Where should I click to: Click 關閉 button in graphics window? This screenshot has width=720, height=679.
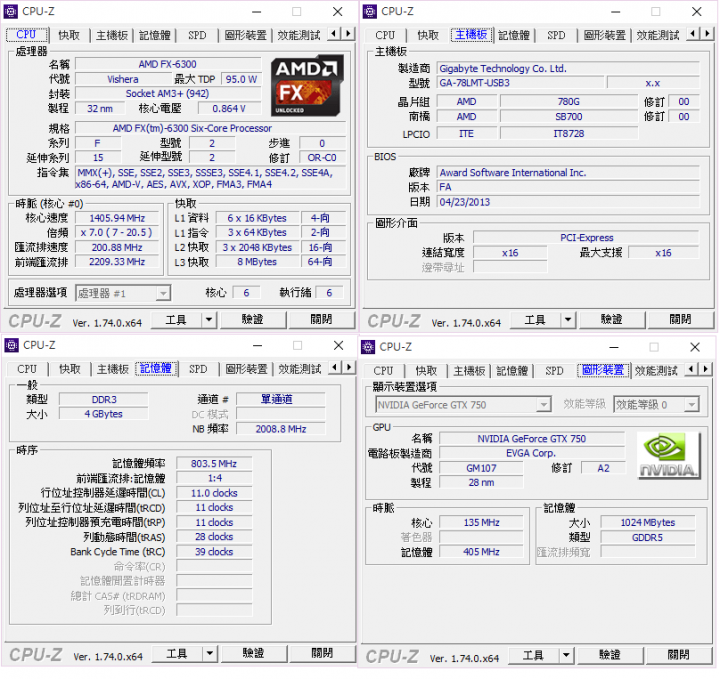679,655
